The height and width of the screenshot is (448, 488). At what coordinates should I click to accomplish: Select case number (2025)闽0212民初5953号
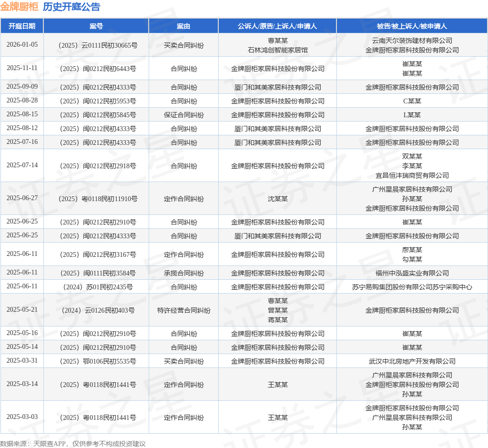point(98,101)
